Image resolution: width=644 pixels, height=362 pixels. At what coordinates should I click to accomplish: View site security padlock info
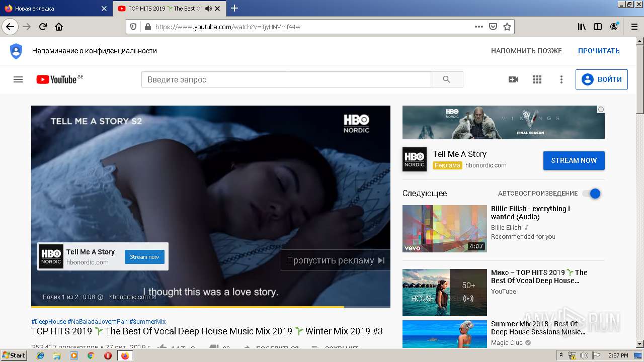tap(147, 27)
